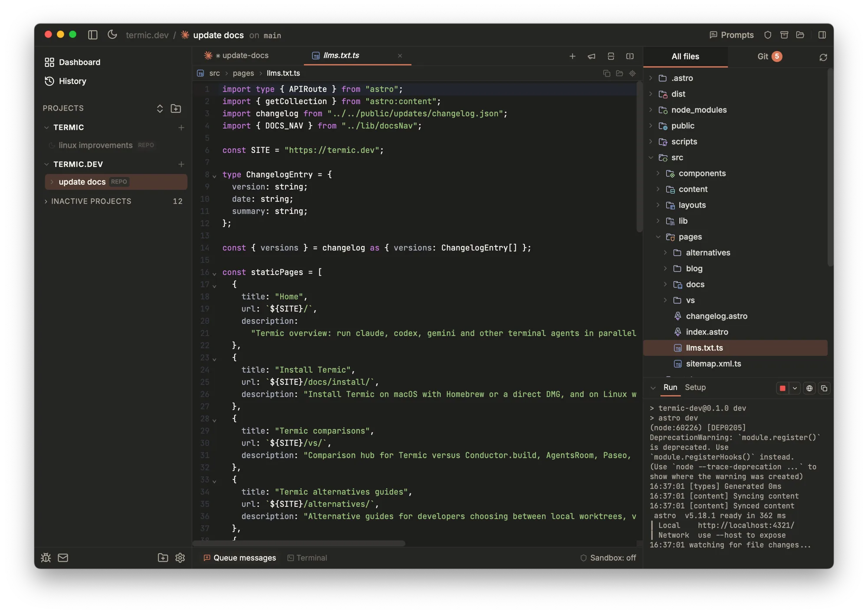Copy run output icon
868x614 pixels.
click(x=824, y=388)
